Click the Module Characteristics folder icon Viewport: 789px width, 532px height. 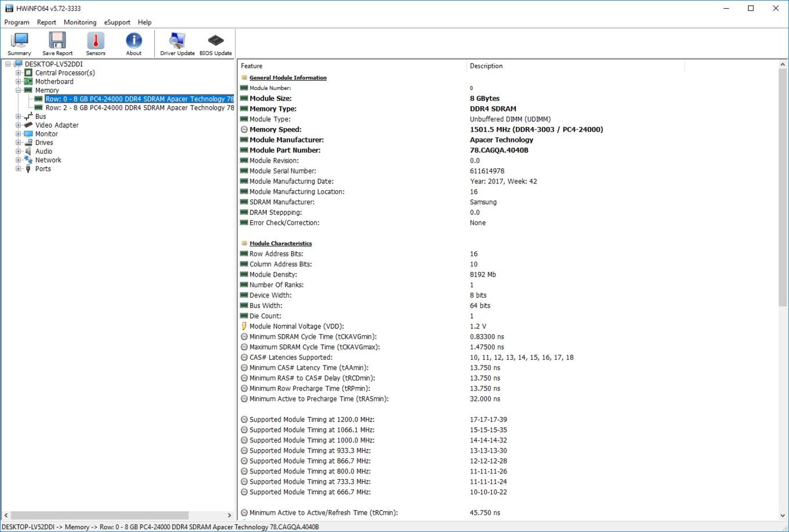click(x=244, y=244)
